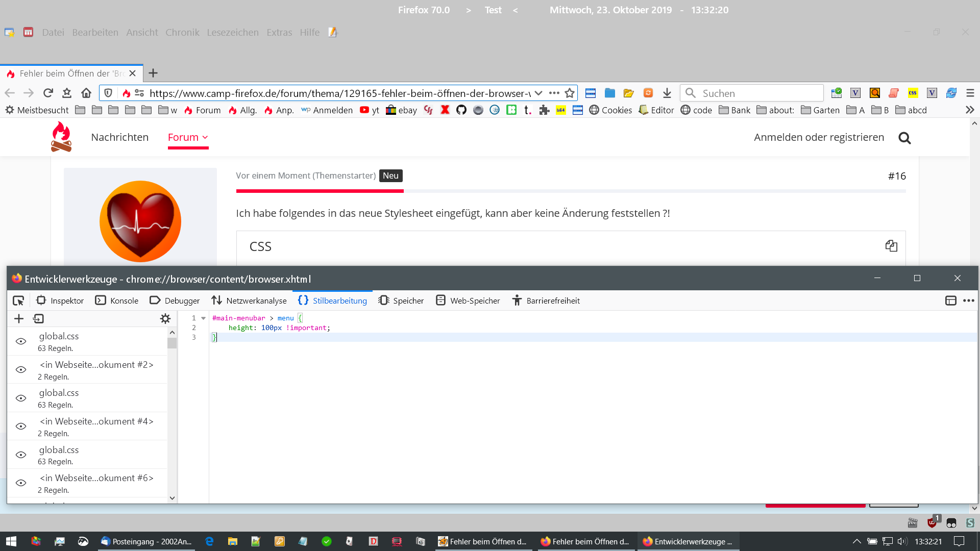Viewport: 980px width, 551px height.
Task: Toggle visibility of first global.css stylesheet
Action: 21,341
